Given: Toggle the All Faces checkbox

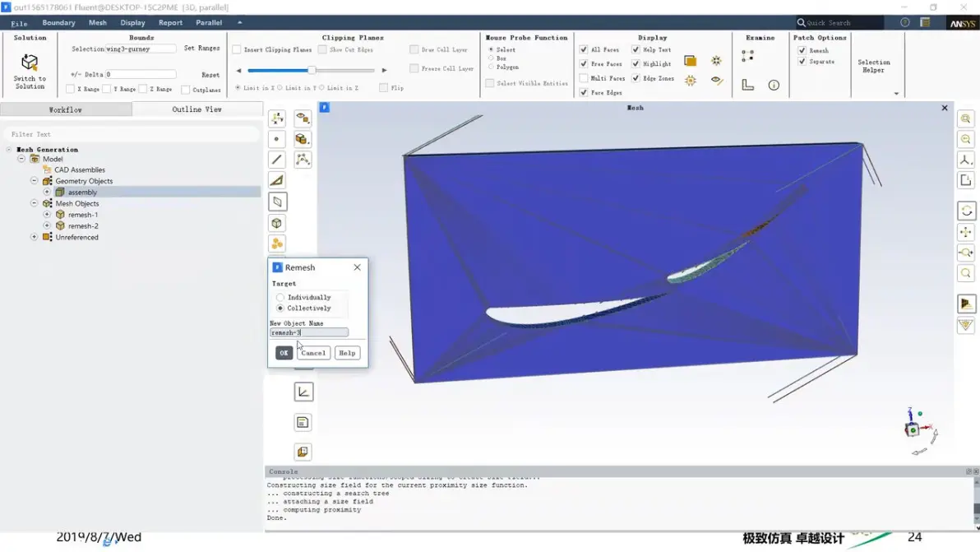Looking at the screenshot, I should click(584, 49).
